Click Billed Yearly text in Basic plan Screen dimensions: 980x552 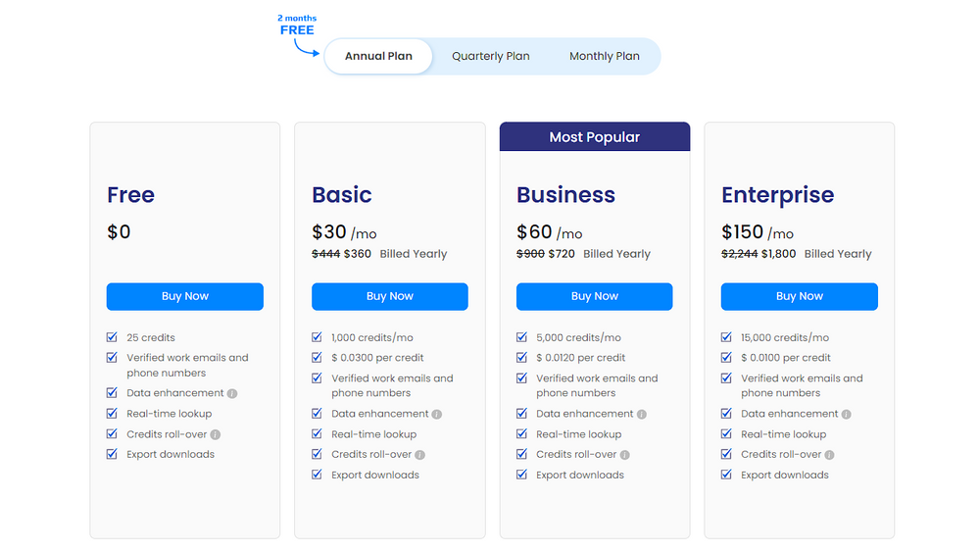point(414,254)
